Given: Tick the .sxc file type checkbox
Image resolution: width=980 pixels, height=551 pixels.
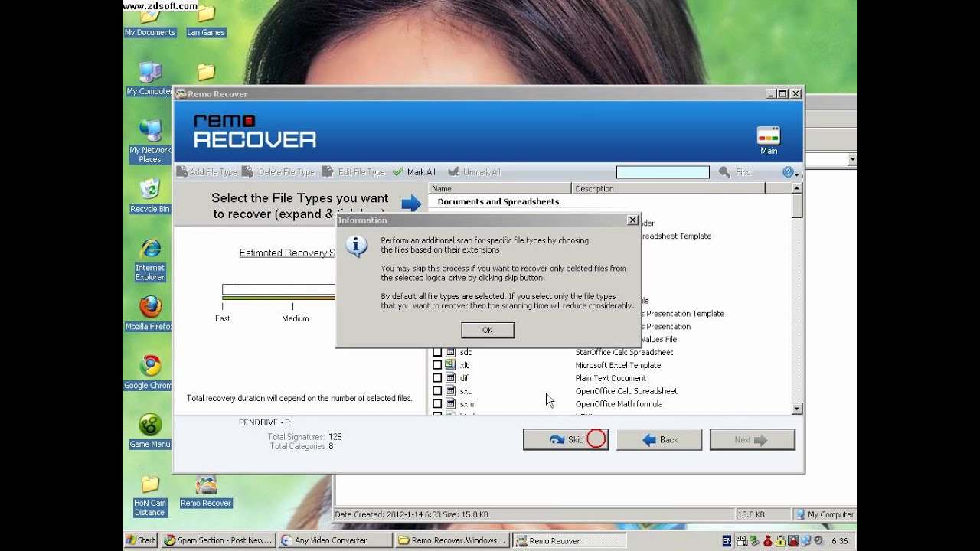Looking at the screenshot, I should (x=437, y=391).
